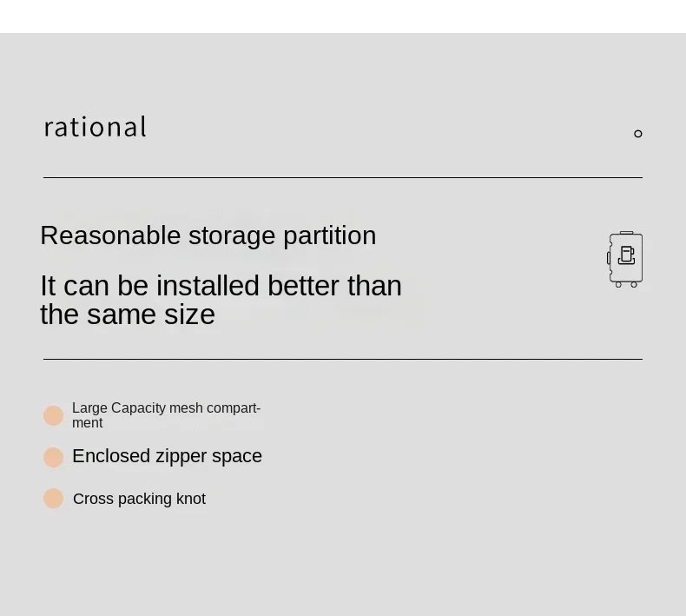Click the divider line above the feature list
This screenshot has height=616, width=686.
(342, 359)
